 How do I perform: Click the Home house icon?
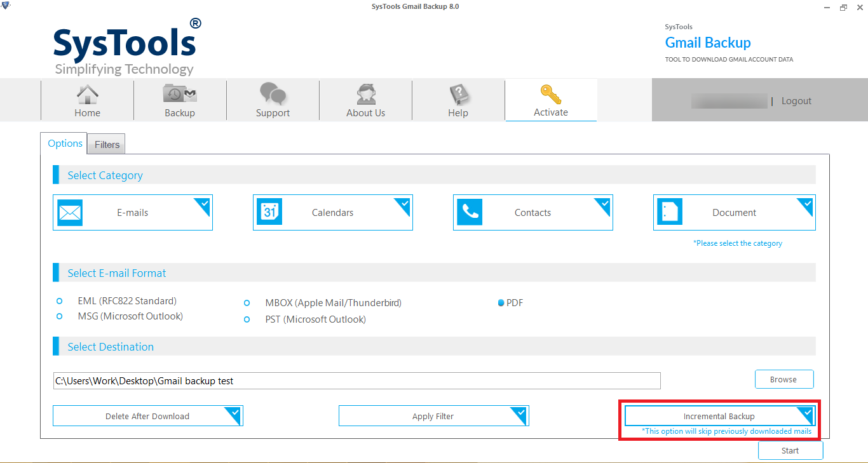pos(87,94)
